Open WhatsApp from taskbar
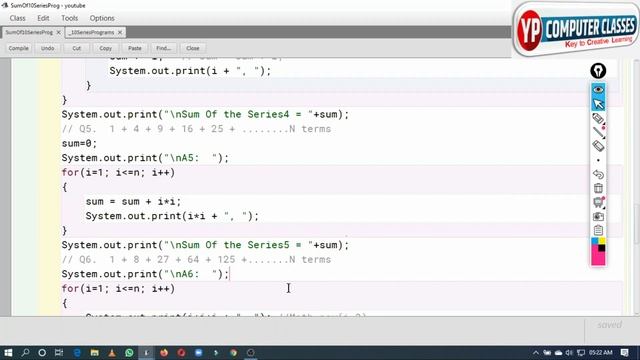 point(129,353)
